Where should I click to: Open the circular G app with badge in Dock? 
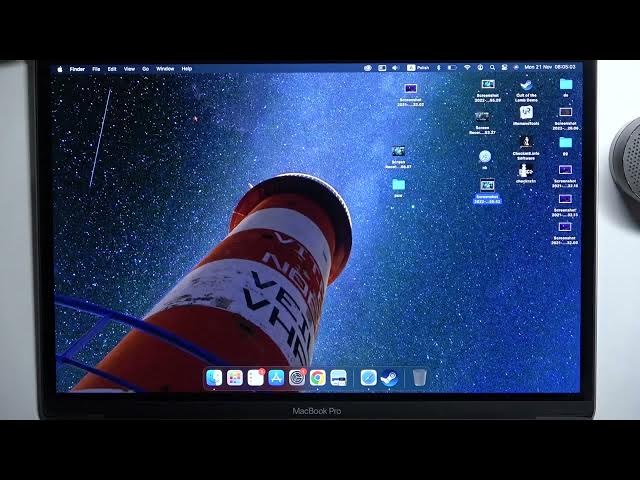click(297, 378)
